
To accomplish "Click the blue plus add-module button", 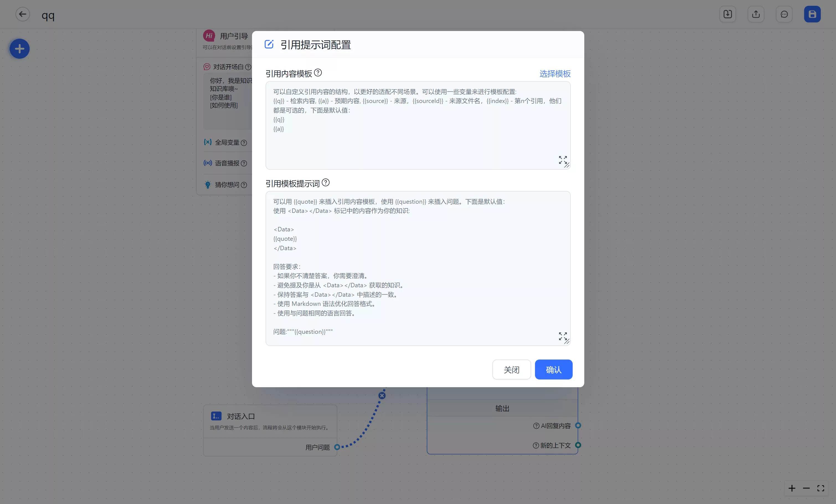I will (19, 49).
